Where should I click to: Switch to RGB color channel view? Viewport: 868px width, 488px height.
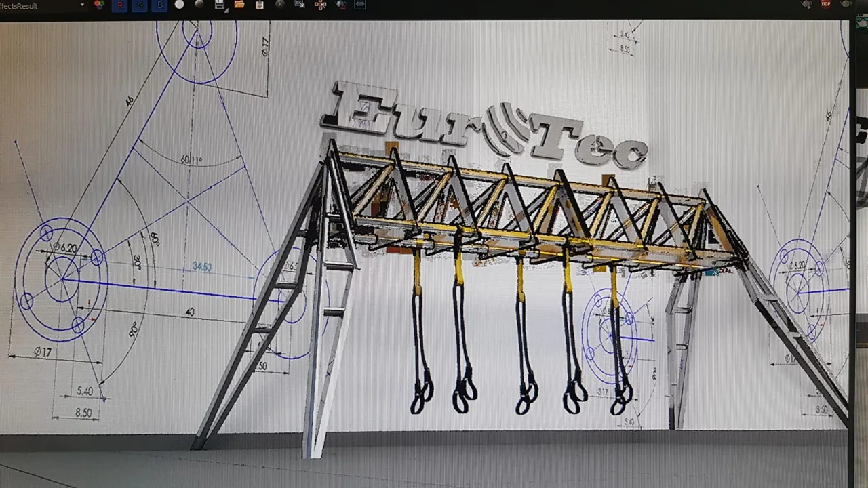[100, 5]
